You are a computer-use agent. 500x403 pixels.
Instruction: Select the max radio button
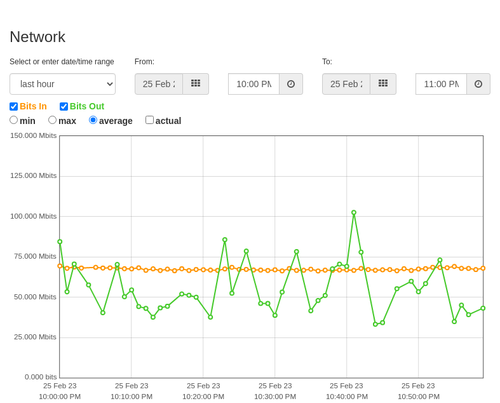[x=52, y=120]
